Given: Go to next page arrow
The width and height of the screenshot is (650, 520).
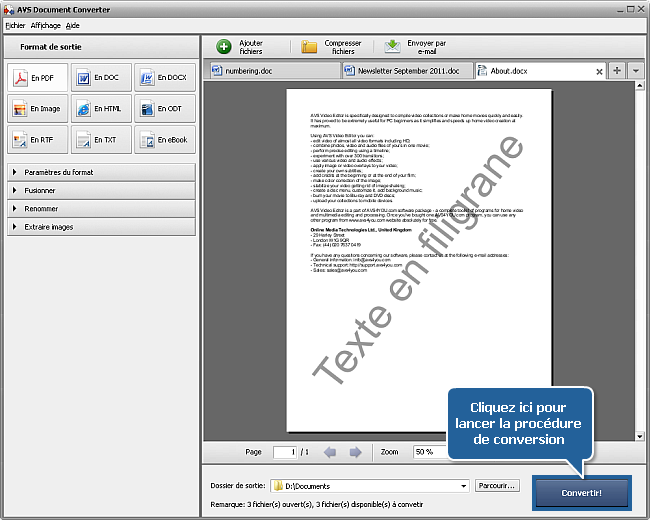Looking at the screenshot, I should tap(355, 452).
